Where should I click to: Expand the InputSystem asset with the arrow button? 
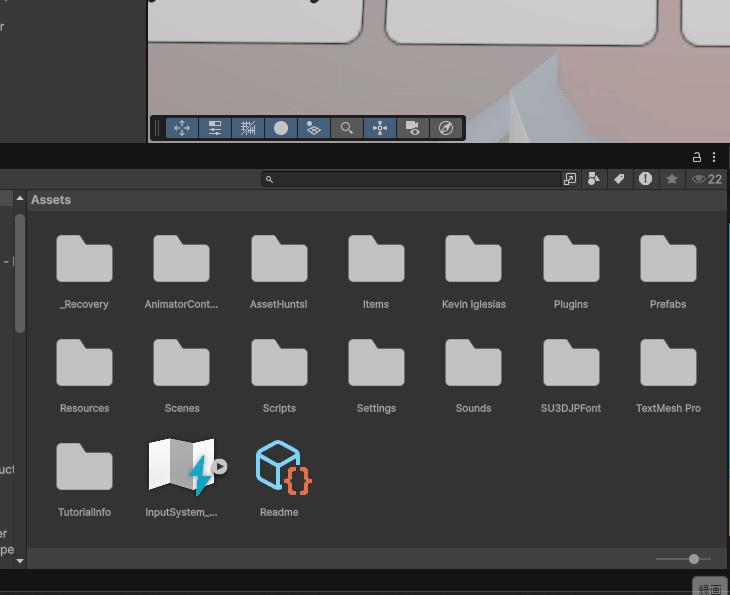220,466
